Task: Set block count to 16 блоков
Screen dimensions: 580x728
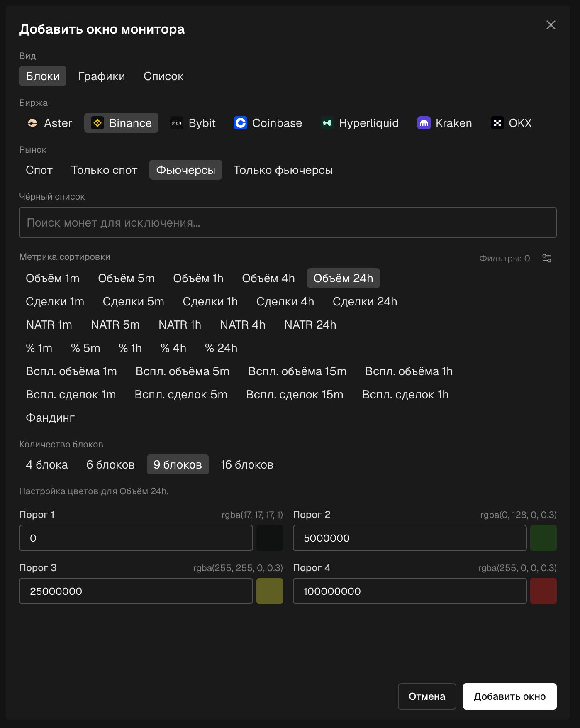Action: pyautogui.click(x=247, y=465)
